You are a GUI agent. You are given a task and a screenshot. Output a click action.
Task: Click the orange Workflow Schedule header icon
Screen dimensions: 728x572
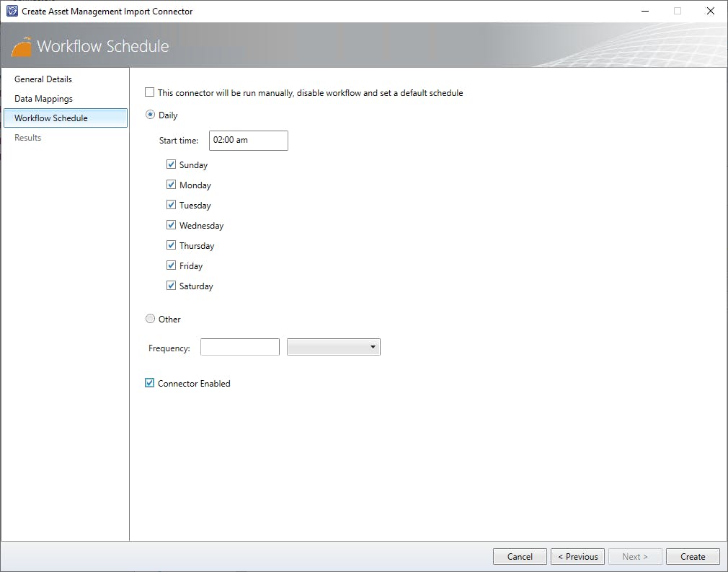[22, 47]
